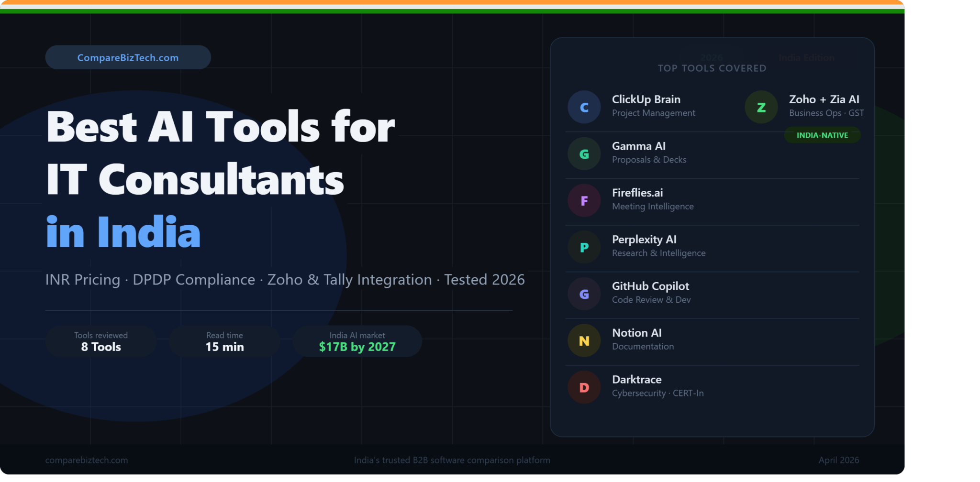
Task: Click the India AI market $17B pill
Action: coord(357,341)
